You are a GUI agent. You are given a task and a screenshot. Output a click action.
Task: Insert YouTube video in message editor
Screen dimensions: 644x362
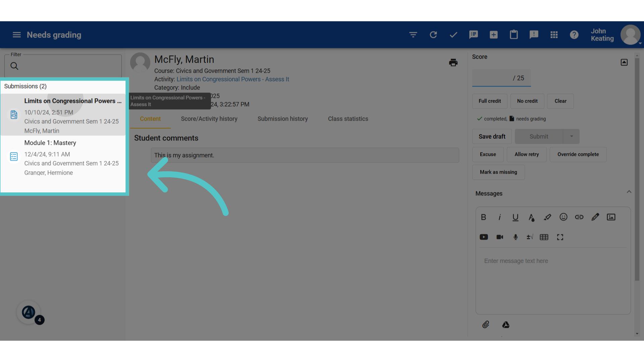[x=484, y=237]
